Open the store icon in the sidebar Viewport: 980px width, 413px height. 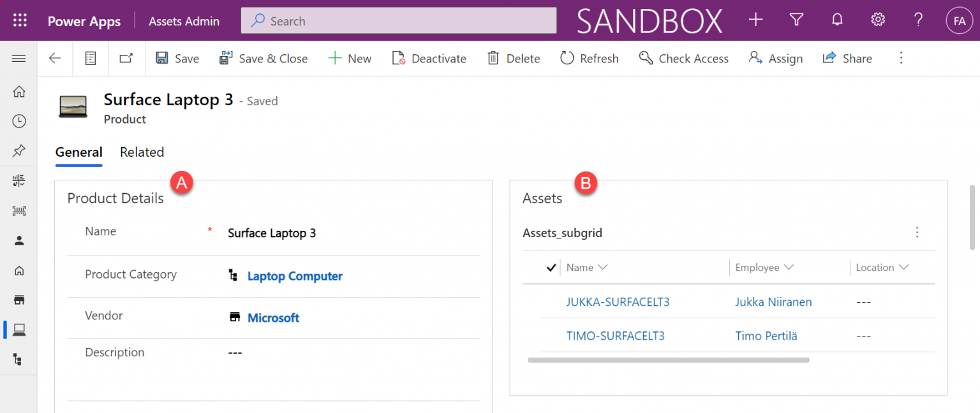click(x=19, y=300)
